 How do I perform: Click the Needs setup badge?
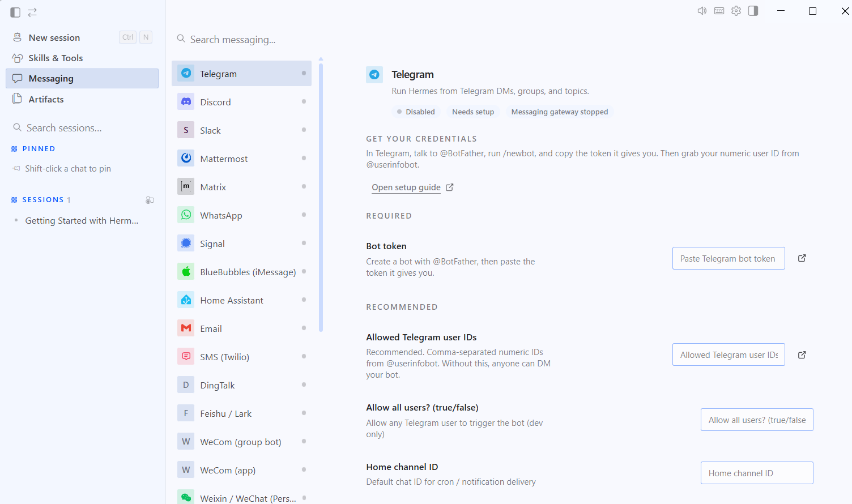tap(473, 112)
